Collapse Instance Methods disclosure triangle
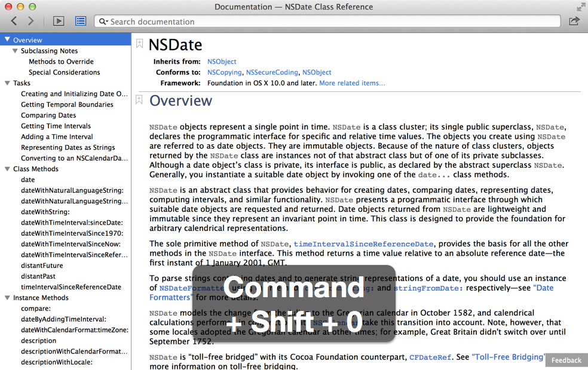Image resolution: width=588 pixels, height=370 pixels. tap(7, 298)
